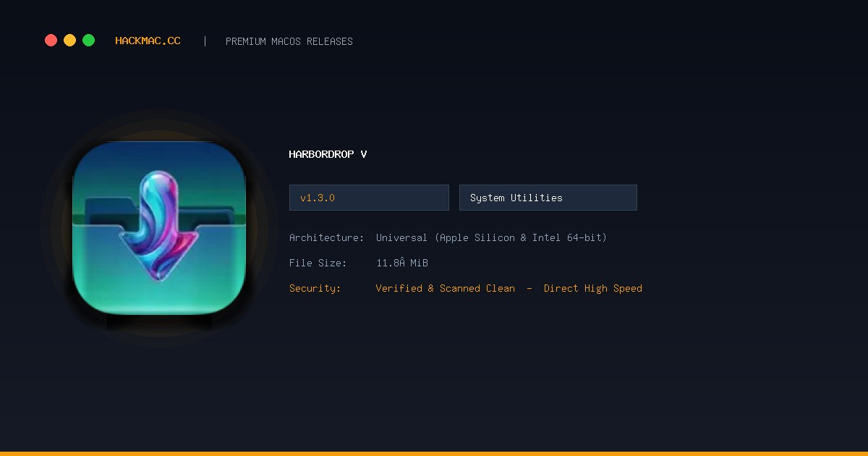Click Universal (Apple Silicon & Intel 64-bit) text

point(492,237)
